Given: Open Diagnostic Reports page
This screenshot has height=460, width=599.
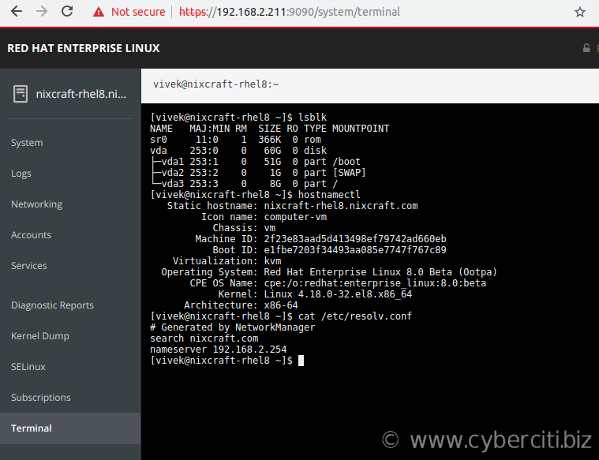Looking at the screenshot, I should [52, 305].
